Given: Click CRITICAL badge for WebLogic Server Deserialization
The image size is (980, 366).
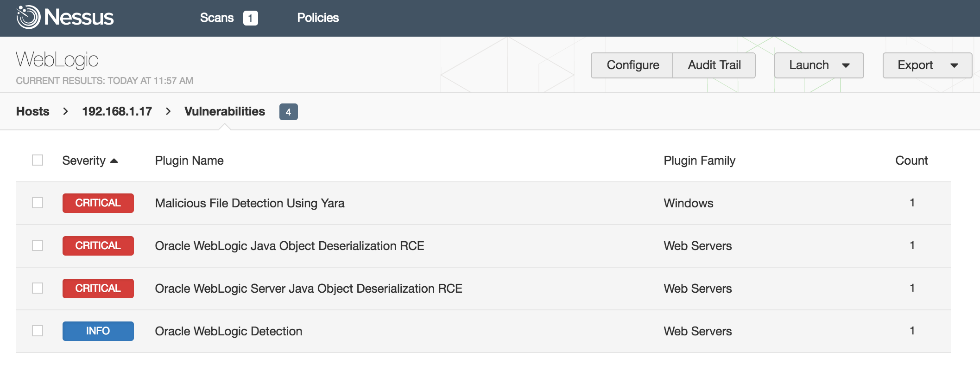Looking at the screenshot, I should pyautogui.click(x=98, y=289).
